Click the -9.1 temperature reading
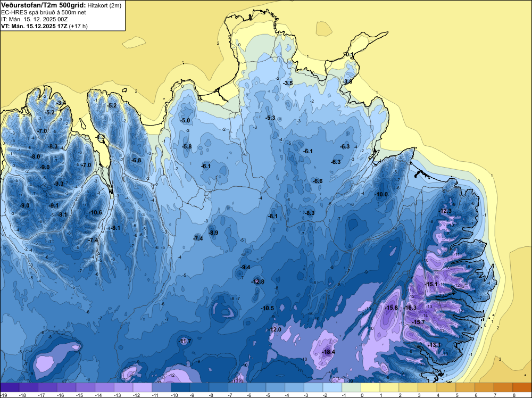The width and height of the screenshot is (532, 398). point(54,205)
